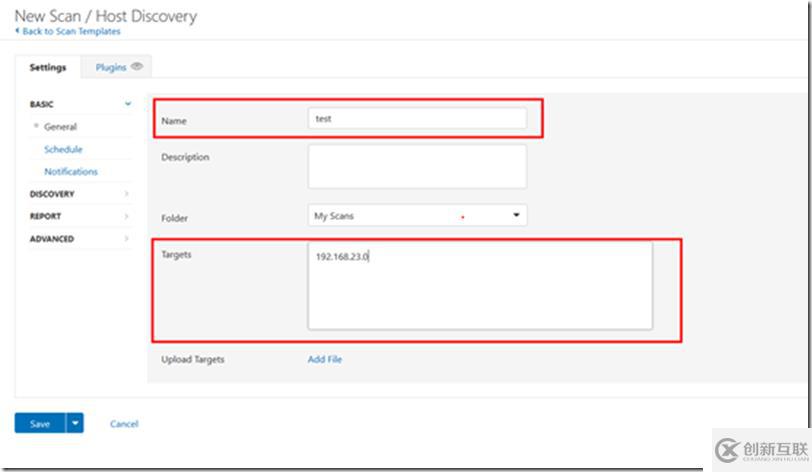
Task: Click the eye icon on Plugins tab
Action: (136, 67)
